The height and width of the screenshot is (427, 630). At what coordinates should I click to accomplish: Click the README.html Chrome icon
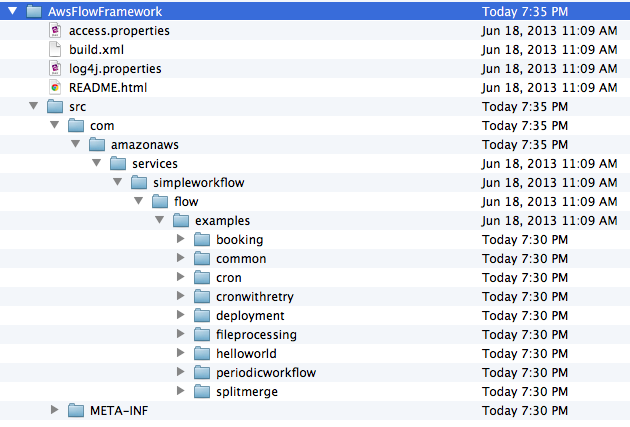coord(55,87)
